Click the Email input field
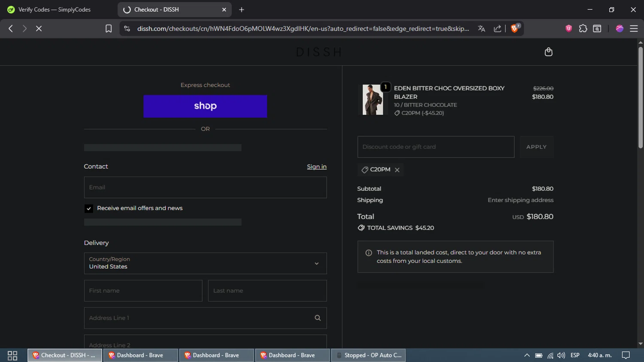This screenshot has height=362, width=644. tap(205, 187)
